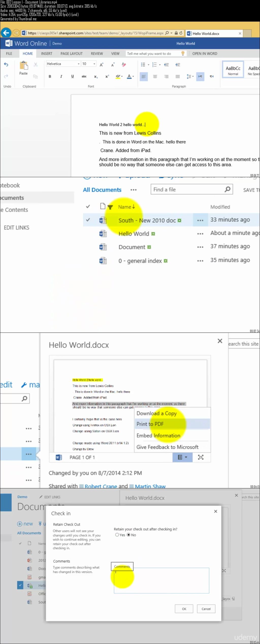This screenshot has height=644, width=260.
Task: Click full screen icon in document preview
Action: [201, 457]
